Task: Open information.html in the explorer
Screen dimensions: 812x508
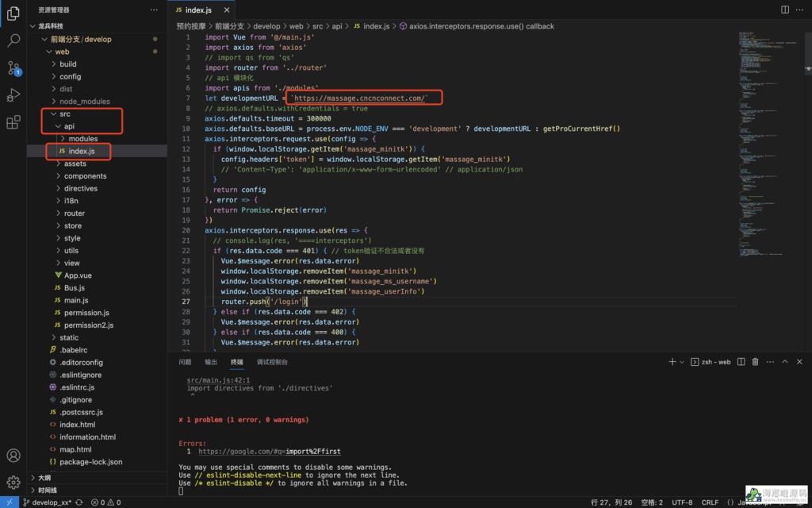Action: (x=87, y=437)
